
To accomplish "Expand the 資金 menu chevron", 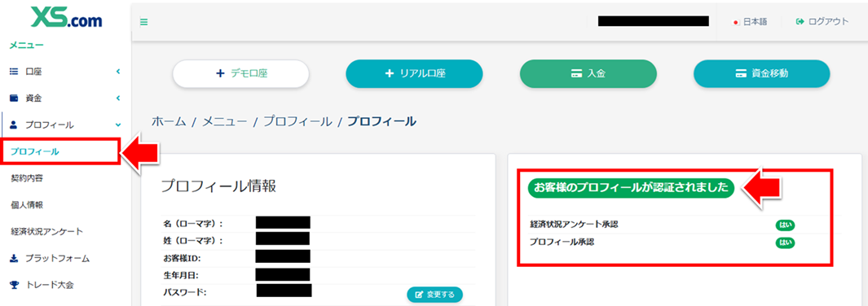I will point(118,98).
